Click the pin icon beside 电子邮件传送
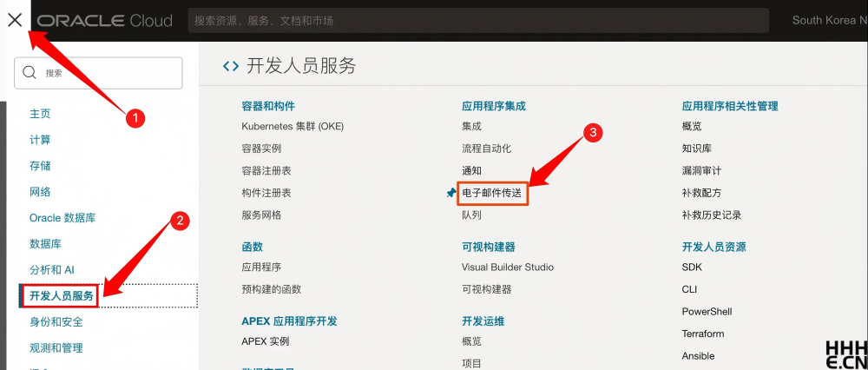 click(x=451, y=193)
